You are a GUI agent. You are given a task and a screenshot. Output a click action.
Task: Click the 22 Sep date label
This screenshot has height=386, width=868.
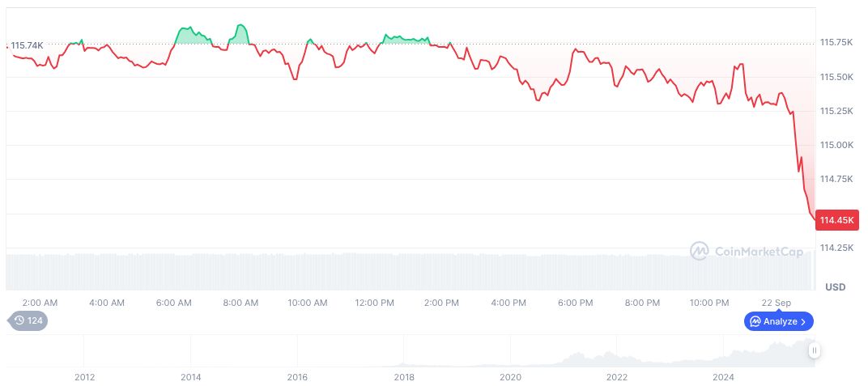[777, 303]
